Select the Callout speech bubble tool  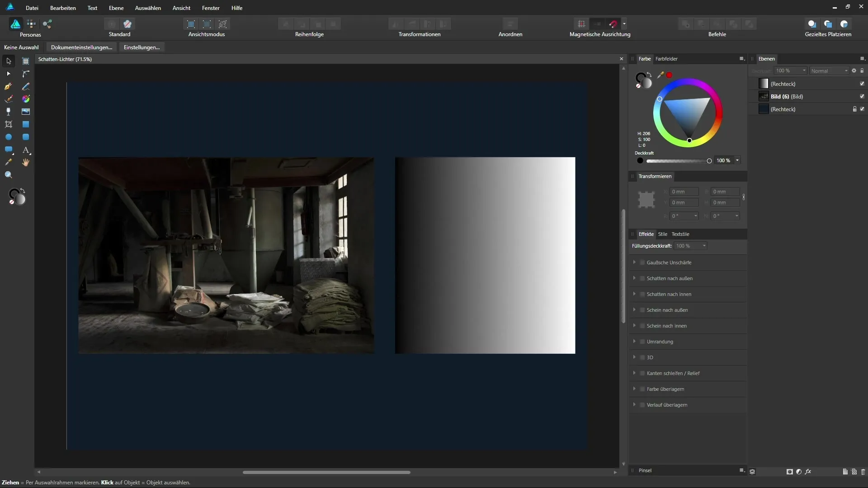coord(9,150)
